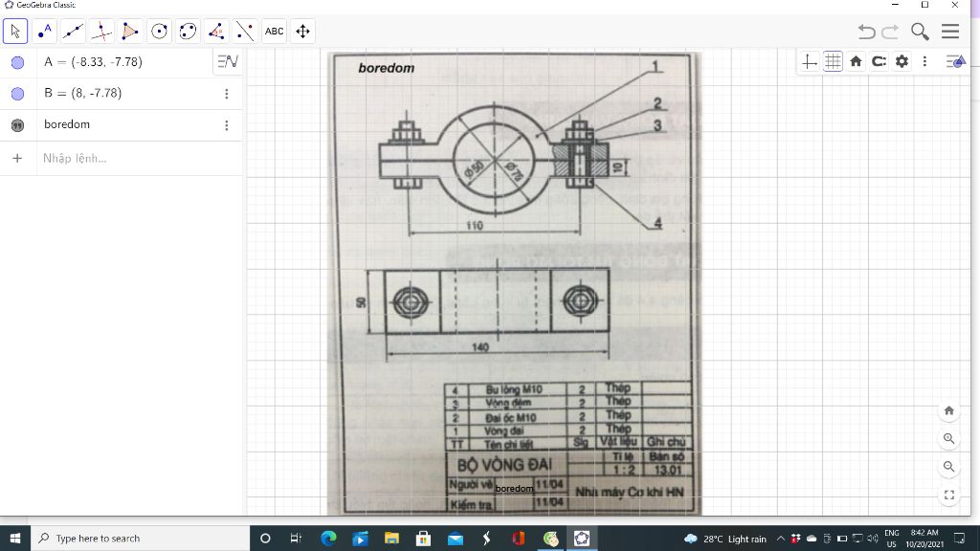The image size is (980, 551).
Task: Click the plus button beside input bar
Action: pos(17,159)
